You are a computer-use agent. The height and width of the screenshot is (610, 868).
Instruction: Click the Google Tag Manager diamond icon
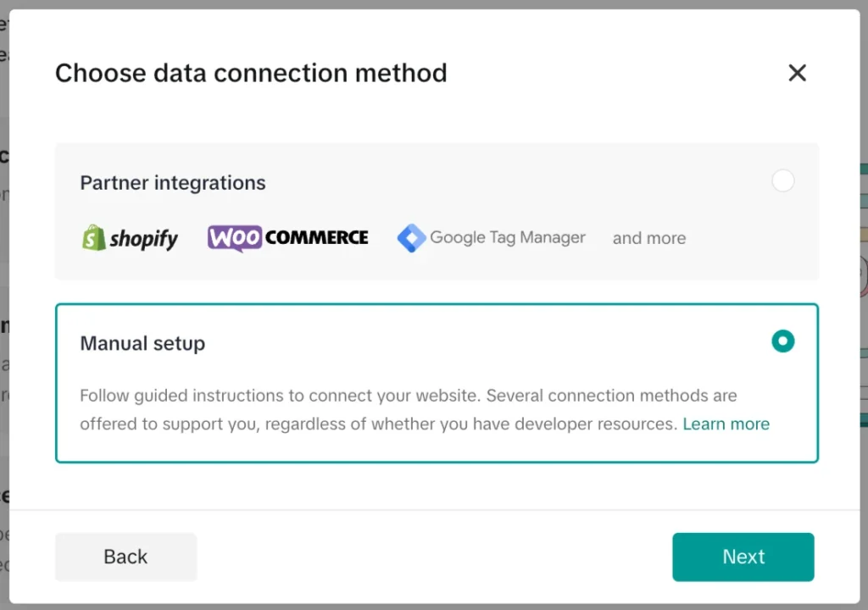coord(412,238)
